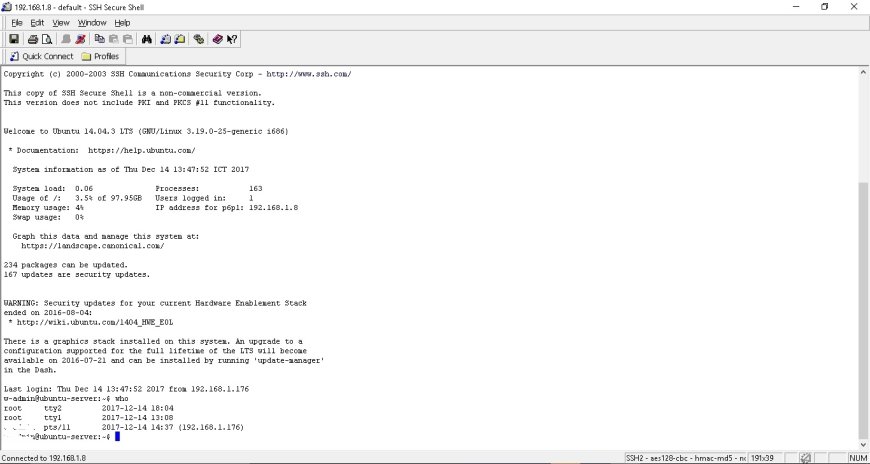Screen dimensions: 870x464
Task: Click the SSH app icon in the title bar
Action: pyautogui.click(x=7, y=7)
